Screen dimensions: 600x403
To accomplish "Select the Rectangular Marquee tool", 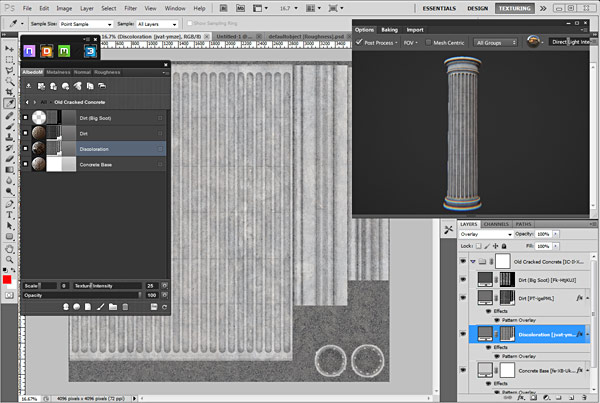I will click(x=9, y=60).
